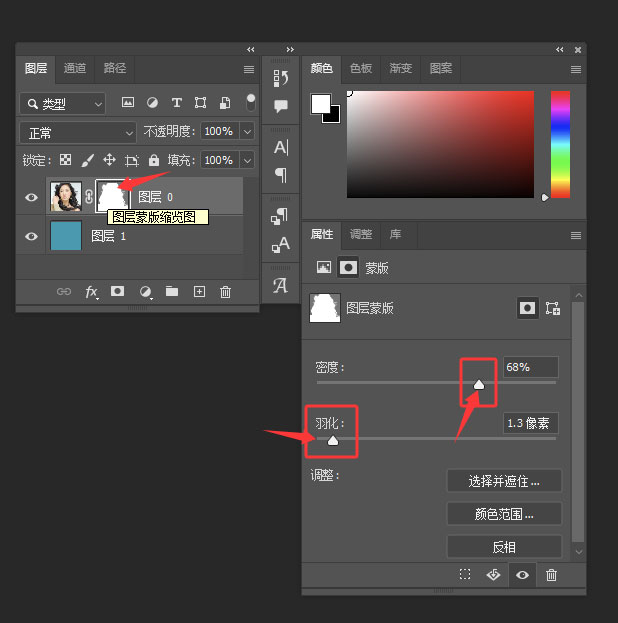Open the Notes comment panel icon
Viewport: 618px width, 623px height.
pos(281,106)
